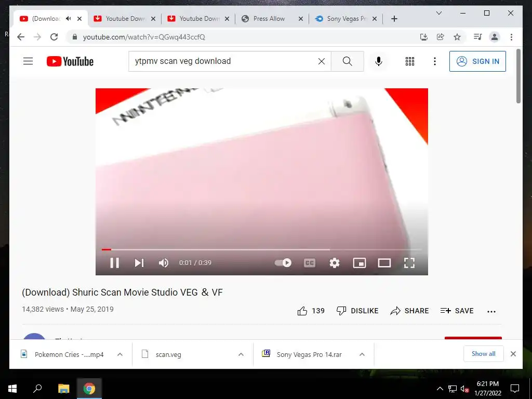This screenshot has width=532, height=399.
Task: Install app icon in address bar
Action: [424, 37]
